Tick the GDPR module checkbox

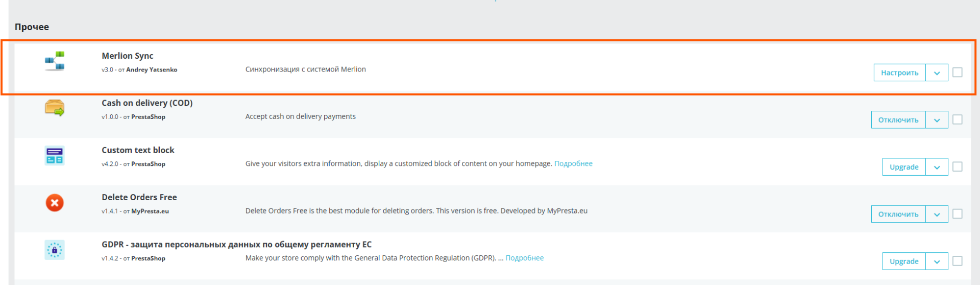coord(958,261)
